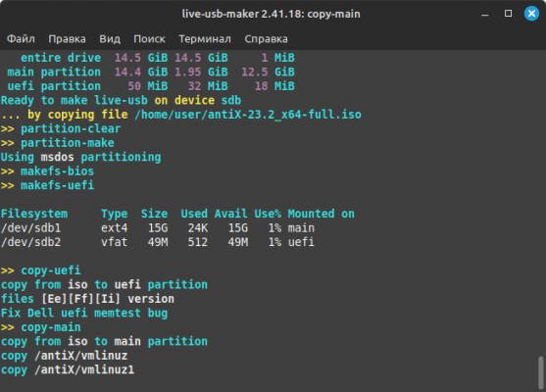Click the 'entire drive' row label
The width and height of the screenshot is (546, 392).
61,58
